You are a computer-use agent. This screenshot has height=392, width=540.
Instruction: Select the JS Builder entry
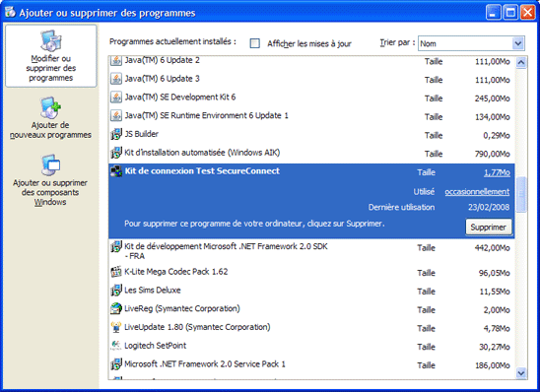(141, 134)
